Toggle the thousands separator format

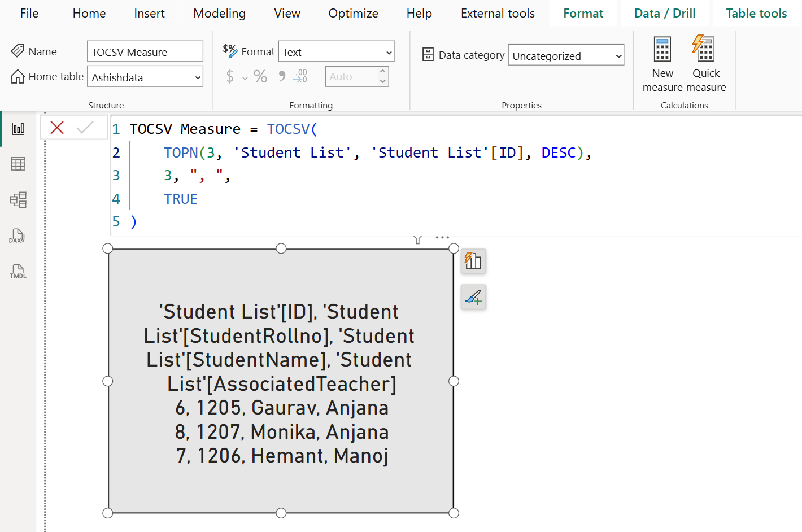coord(281,76)
